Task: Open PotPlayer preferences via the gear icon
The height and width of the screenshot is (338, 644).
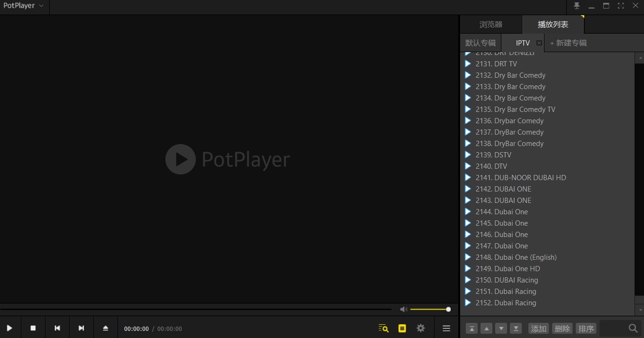Action: [420, 328]
